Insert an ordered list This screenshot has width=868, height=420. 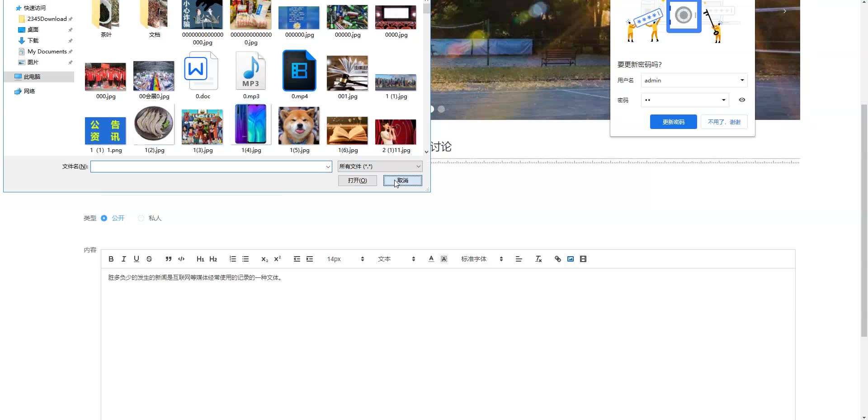pyautogui.click(x=232, y=258)
